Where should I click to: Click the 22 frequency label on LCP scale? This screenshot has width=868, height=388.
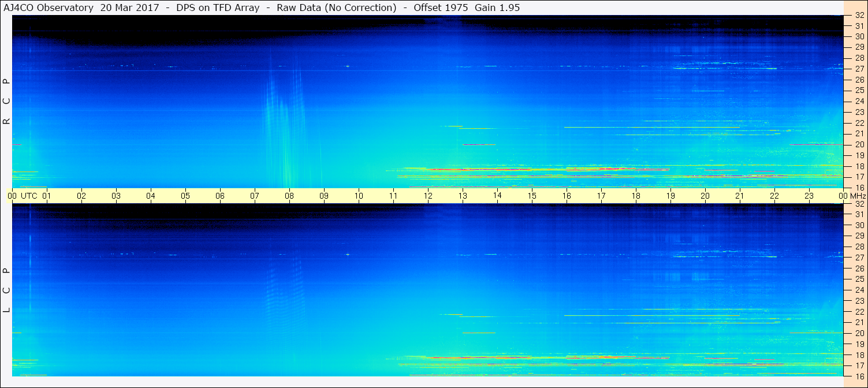[x=859, y=311]
